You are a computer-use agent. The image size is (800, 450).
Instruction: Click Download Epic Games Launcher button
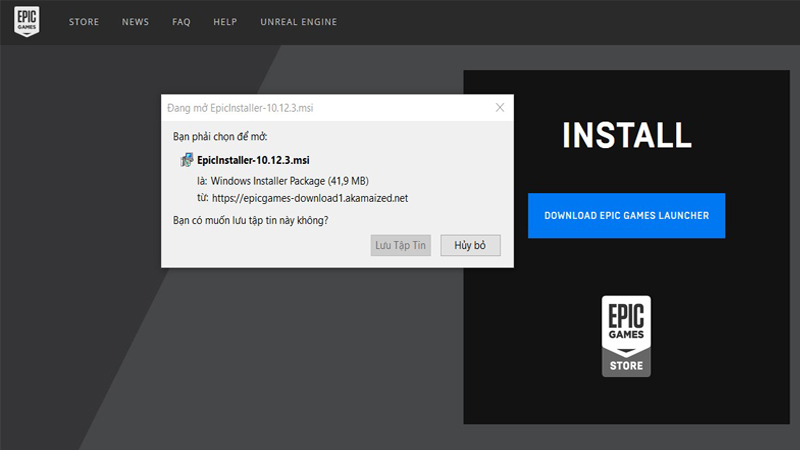(x=627, y=215)
